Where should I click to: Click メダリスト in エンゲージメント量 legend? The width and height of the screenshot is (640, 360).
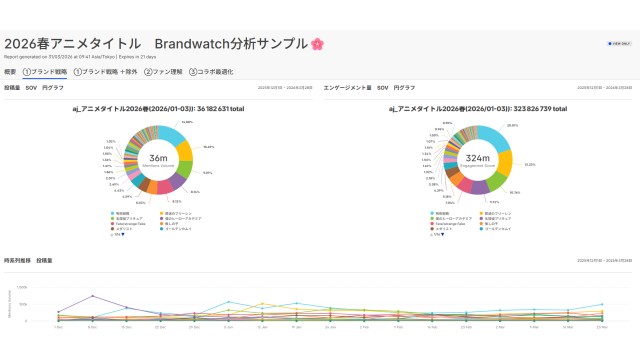(x=441, y=229)
